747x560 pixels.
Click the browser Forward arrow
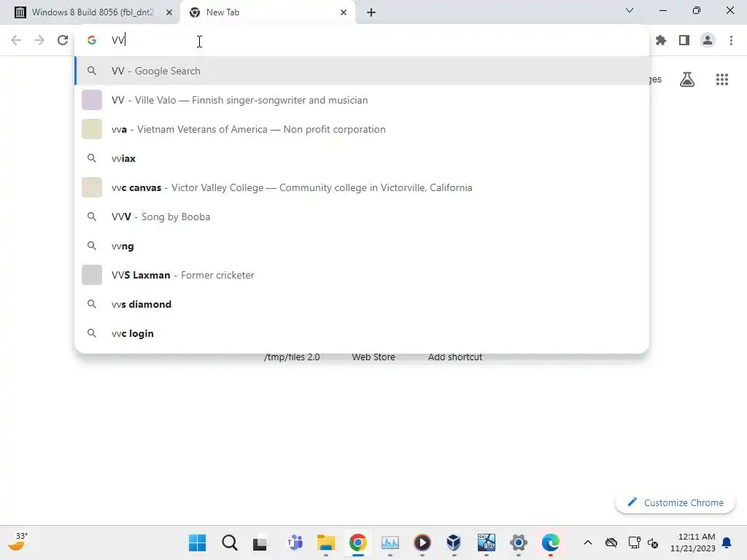click(x=39, y=40)
